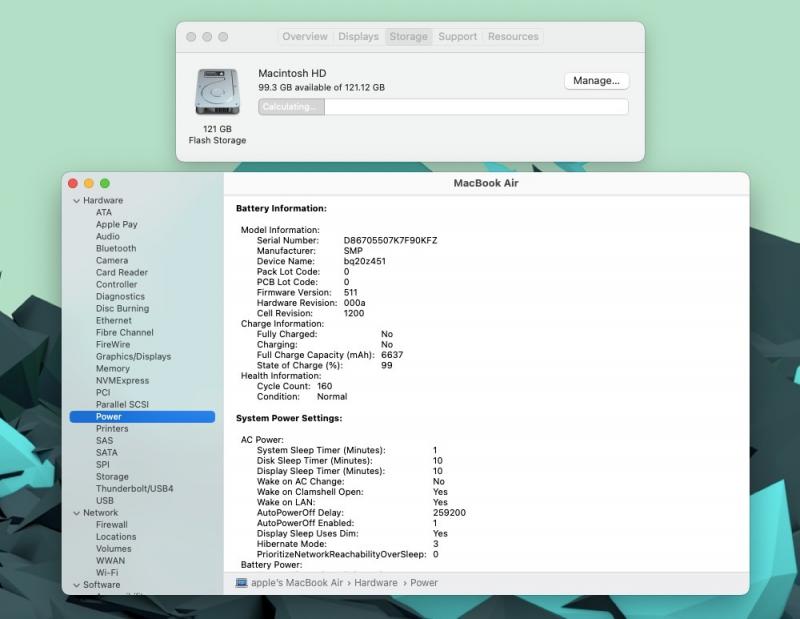Click the System Power Settings heading
The height and width of the screenshot is (619, 800).
coord(289,418)
